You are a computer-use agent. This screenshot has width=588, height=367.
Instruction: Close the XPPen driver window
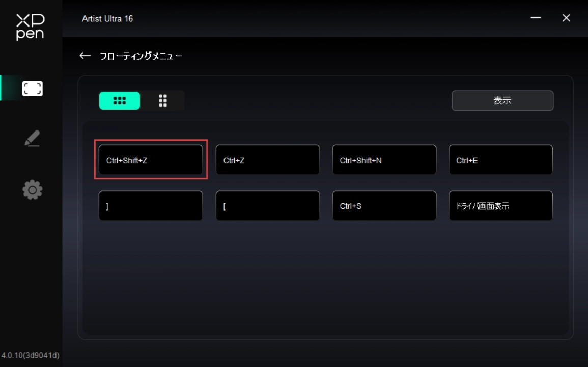[566, 18]
